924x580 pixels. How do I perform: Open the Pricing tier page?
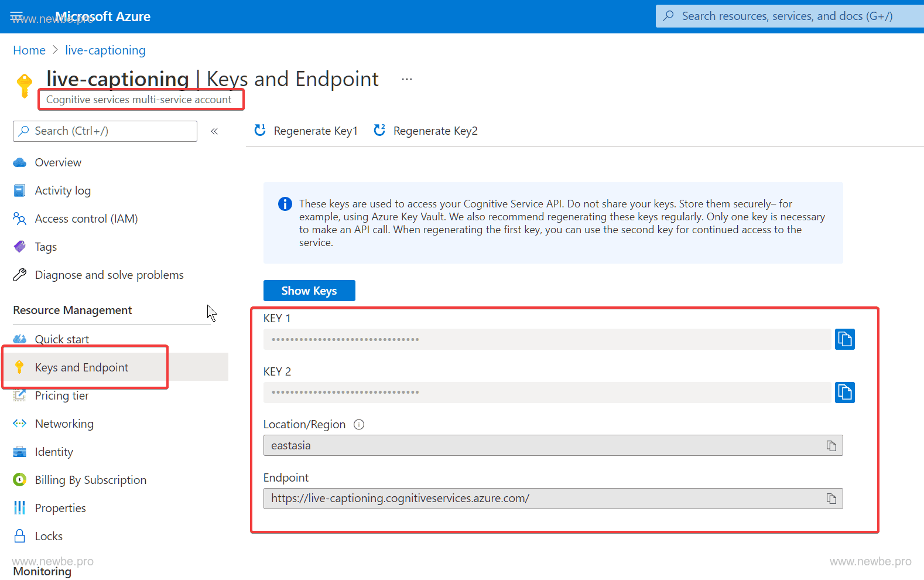(x=61, y=395)
